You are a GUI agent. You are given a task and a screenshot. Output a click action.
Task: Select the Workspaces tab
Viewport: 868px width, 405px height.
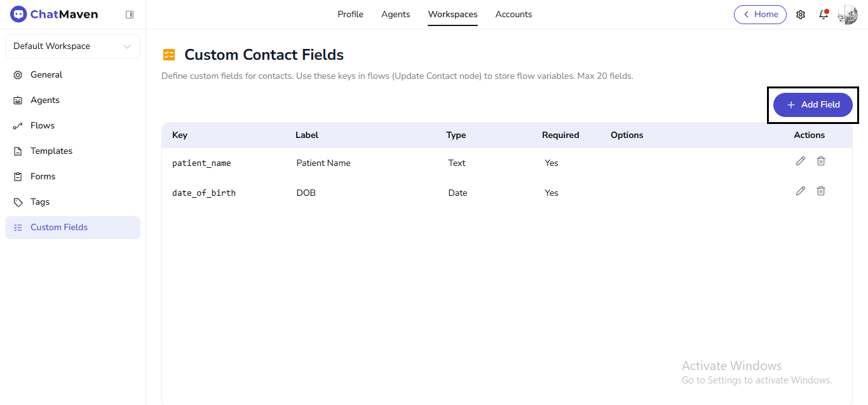452,14
